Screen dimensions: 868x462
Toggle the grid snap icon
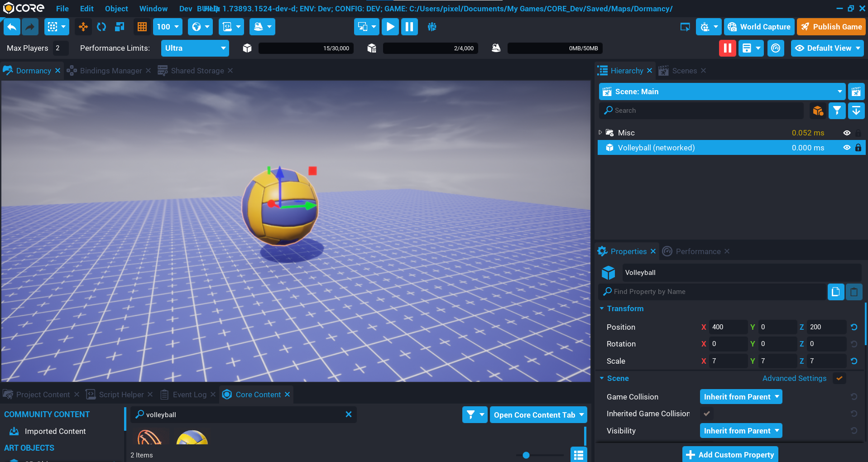(x=142, y=27)
